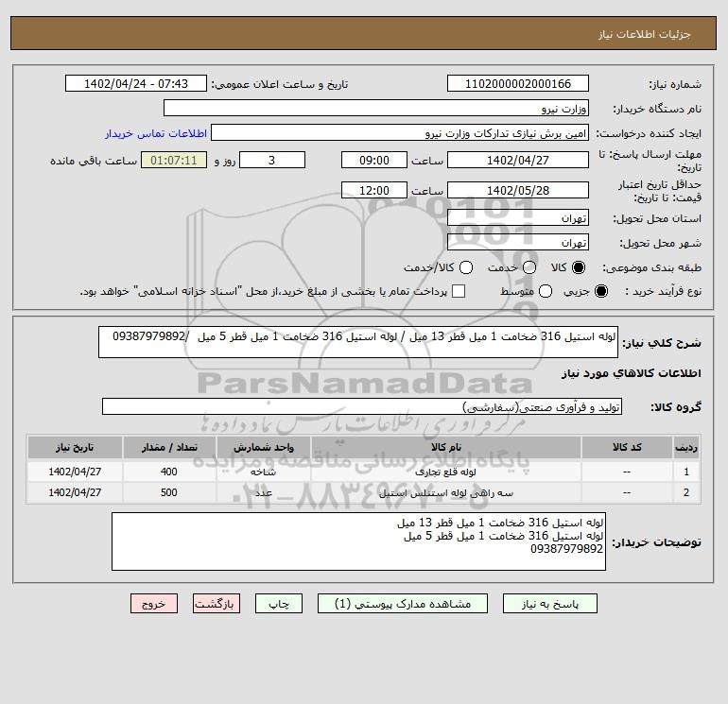
Task: Click the پاسخ به نیاز button
Action: (549, 603)
